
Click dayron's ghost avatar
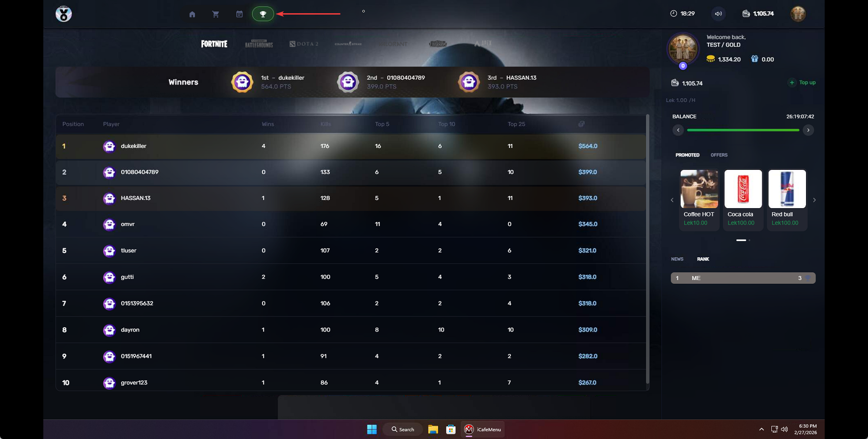(x=109, y=330)
